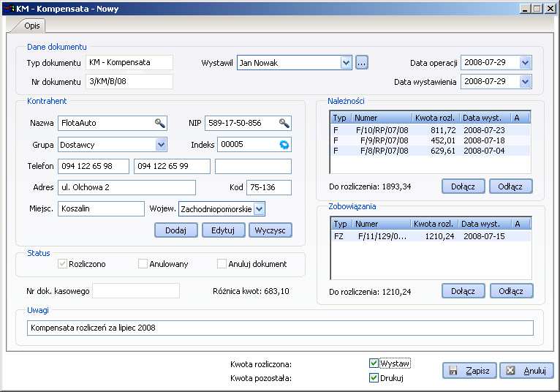Sort Zobowiązania by Typ column header
The width and height of the screenshot is (560, 392).
click(x=341, y=224)
